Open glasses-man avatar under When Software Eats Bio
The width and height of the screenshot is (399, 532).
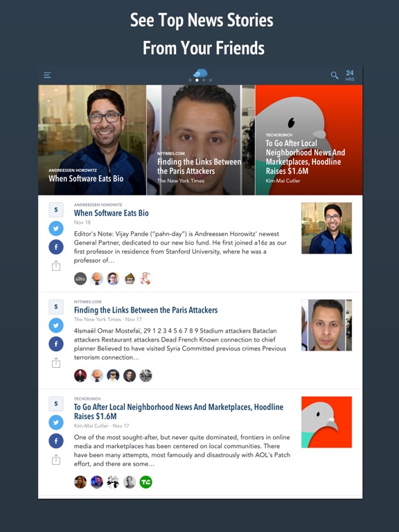pos(113,278)
